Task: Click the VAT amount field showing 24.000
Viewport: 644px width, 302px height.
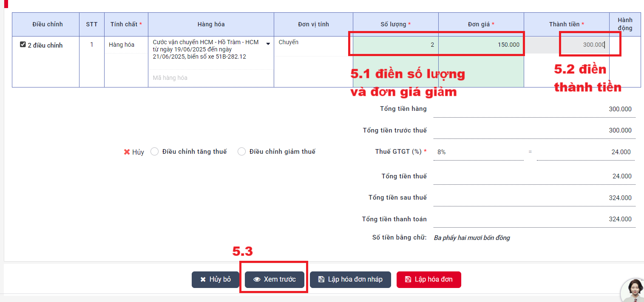Action: click(x=585, y=152)
